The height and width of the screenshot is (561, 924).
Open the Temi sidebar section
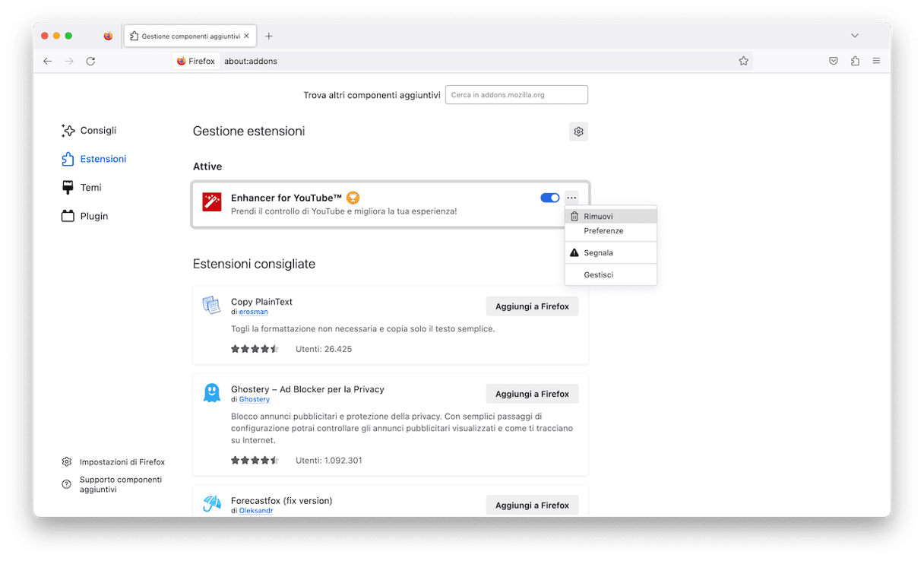(x=81, y=188)
